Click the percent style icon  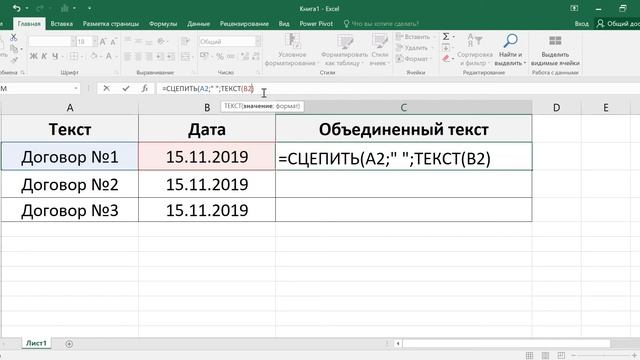[220, 56]
